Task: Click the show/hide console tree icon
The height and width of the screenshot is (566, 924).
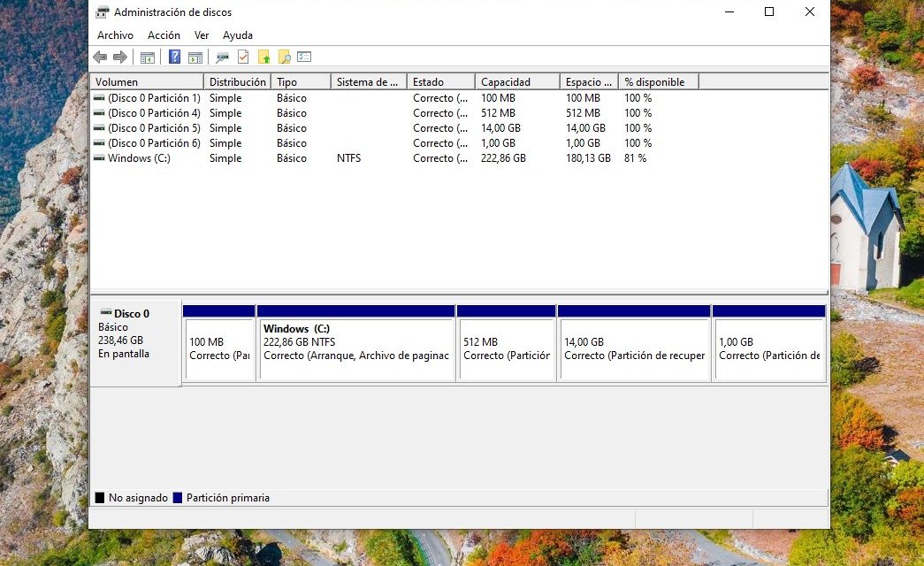Action: tap(148, 57)
